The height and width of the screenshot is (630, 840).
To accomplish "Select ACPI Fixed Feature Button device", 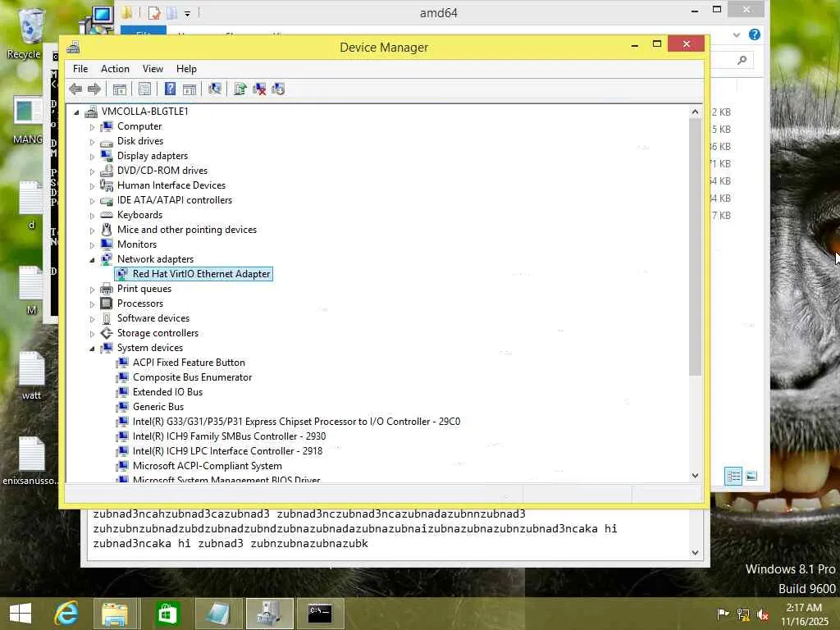I will [x=189, y=362].
